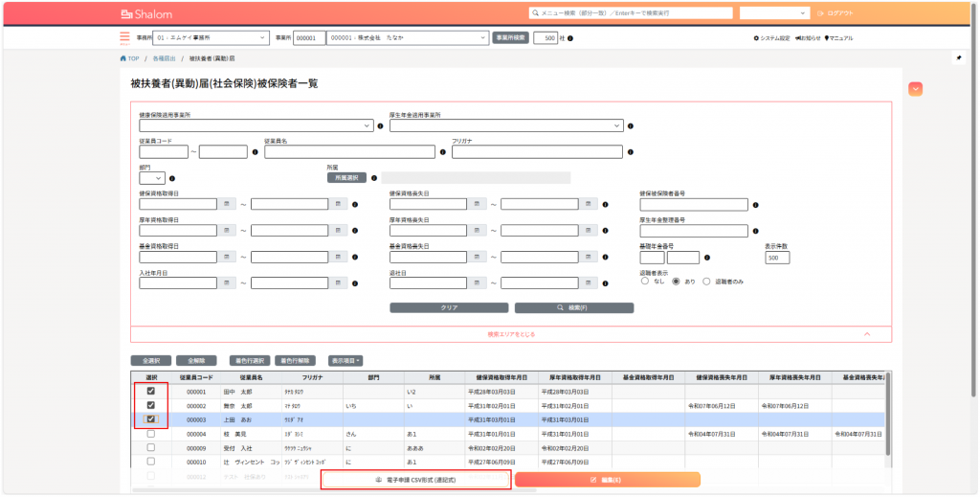Click the orange collapse arrow icon

[916, 89]
